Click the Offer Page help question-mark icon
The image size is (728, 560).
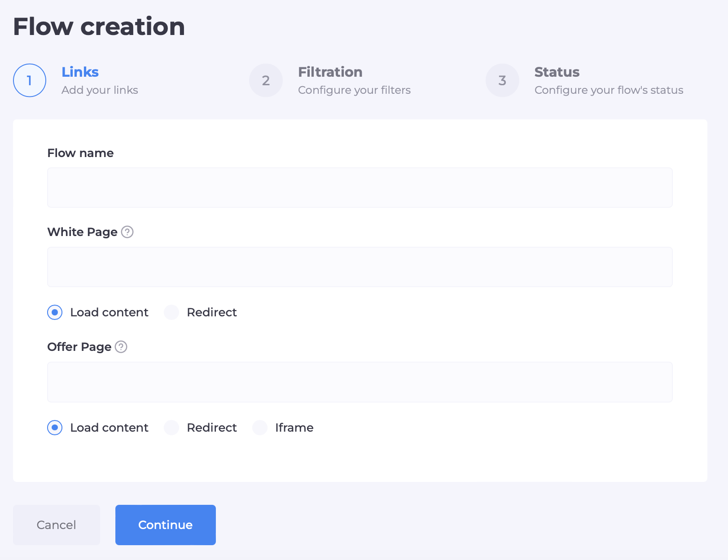[x=121, y=347]
